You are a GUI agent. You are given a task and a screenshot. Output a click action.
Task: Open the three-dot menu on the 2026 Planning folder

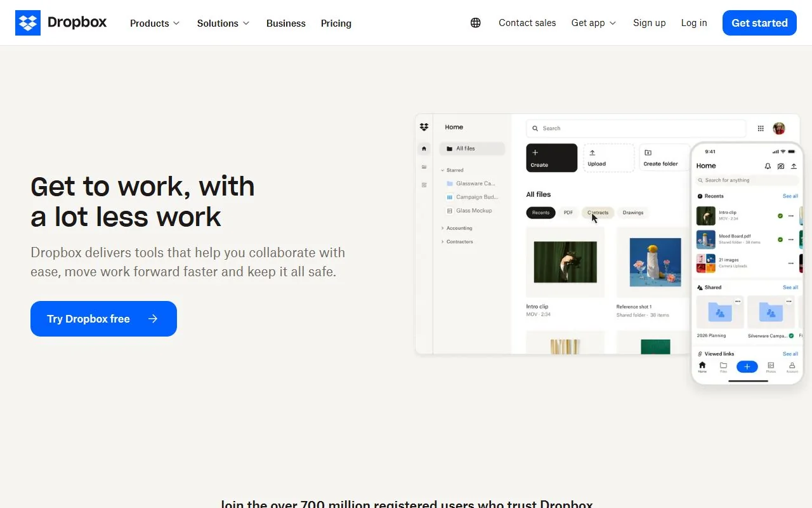737,302
